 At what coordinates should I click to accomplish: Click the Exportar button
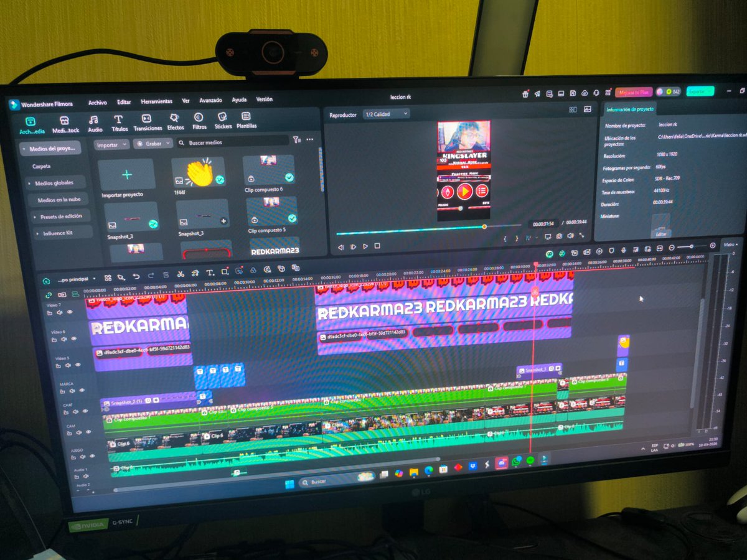[x=700, y=91]
